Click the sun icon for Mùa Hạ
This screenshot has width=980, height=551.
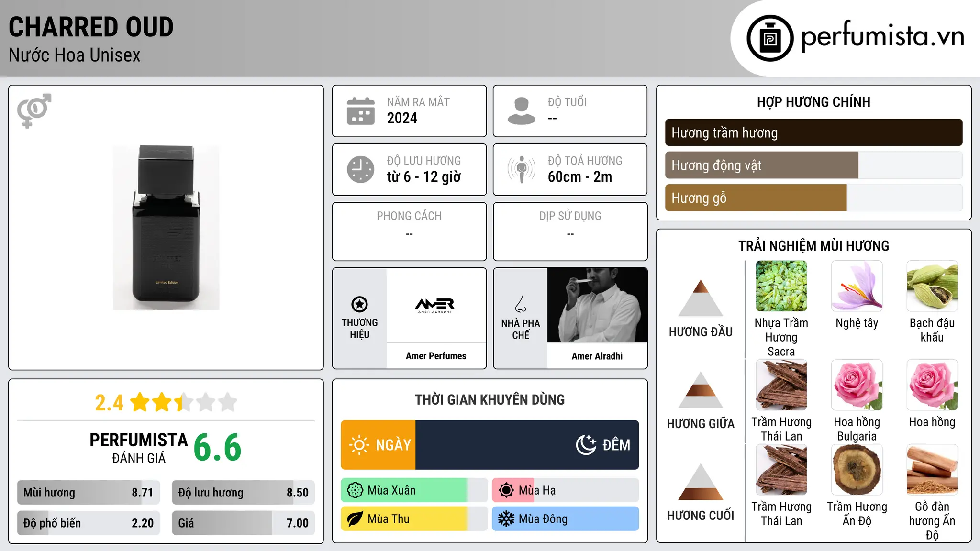tap(506, 490)
